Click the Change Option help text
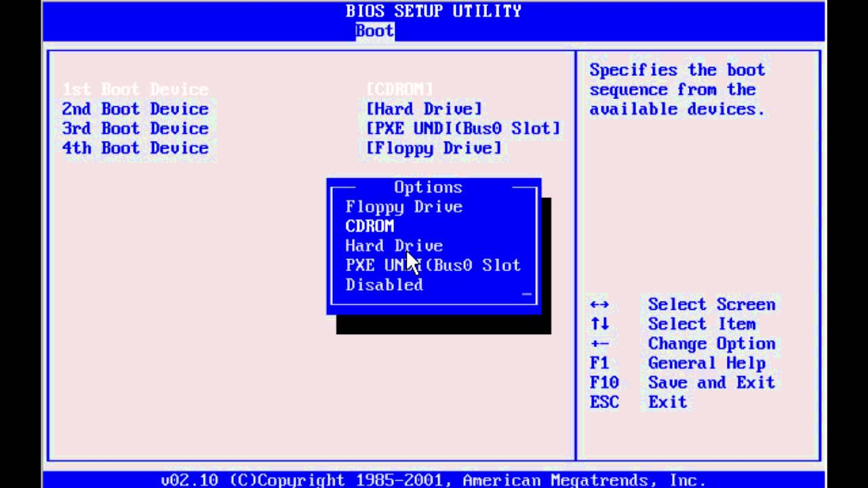 tap(711, 344)
